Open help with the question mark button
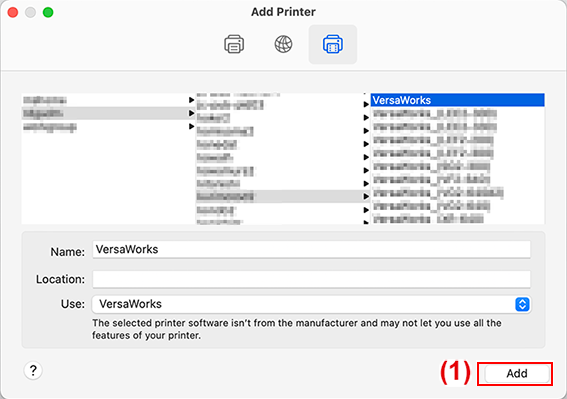The height and width of the screenshot is (399, 567). point(33,370)
